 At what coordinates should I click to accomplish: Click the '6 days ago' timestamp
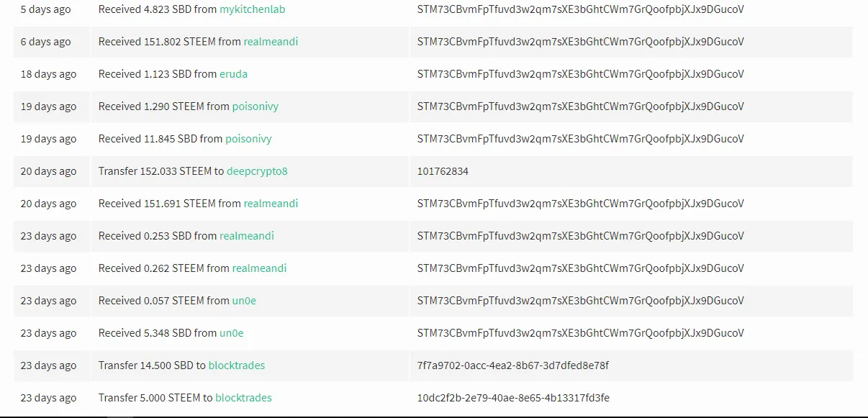pos(45,42)
